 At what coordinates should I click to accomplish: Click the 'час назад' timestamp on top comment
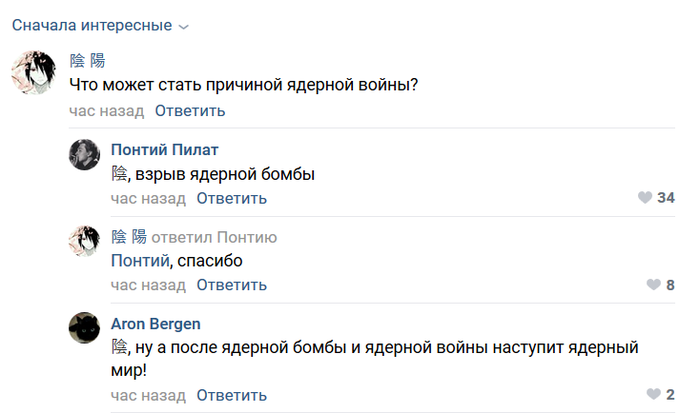pos(106,111)
